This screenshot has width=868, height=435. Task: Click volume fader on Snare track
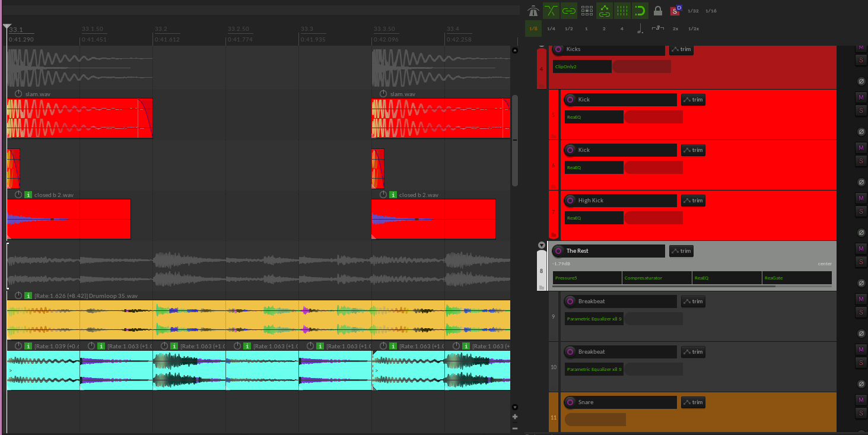click(595, 420)
